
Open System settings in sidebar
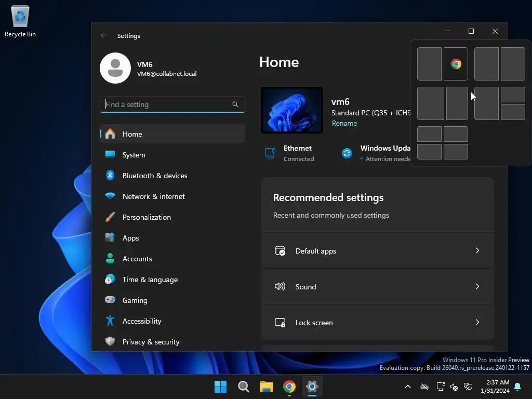pyautogui.click(x=172, y=155)
